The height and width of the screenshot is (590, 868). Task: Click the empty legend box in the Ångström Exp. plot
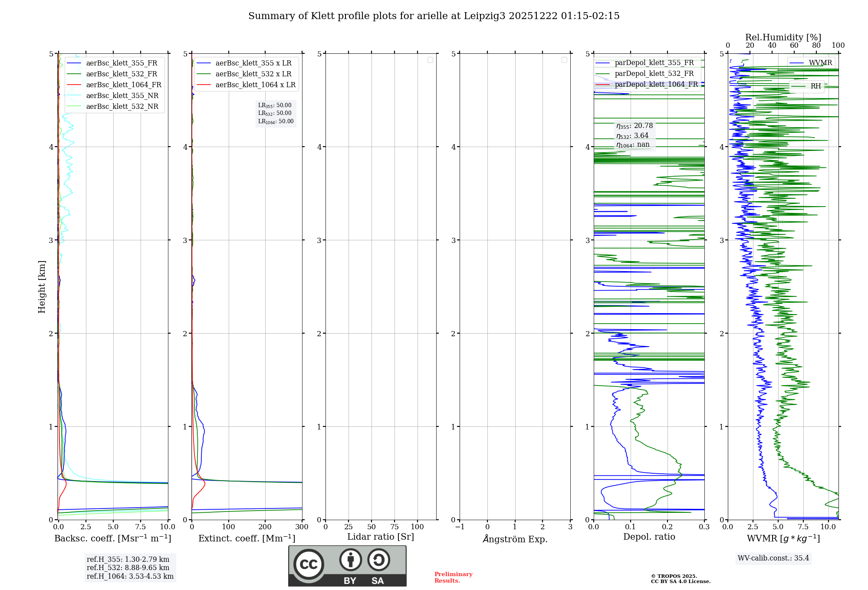[564, 60]
